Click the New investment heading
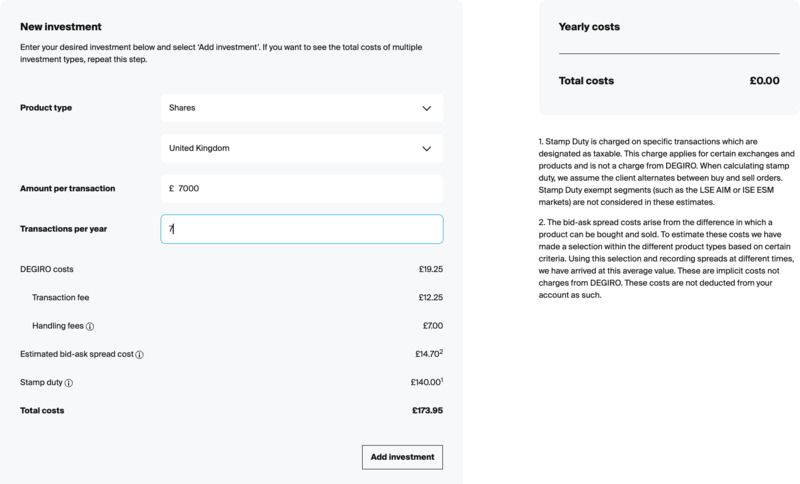Screen dimensions: 800x484 61,27
